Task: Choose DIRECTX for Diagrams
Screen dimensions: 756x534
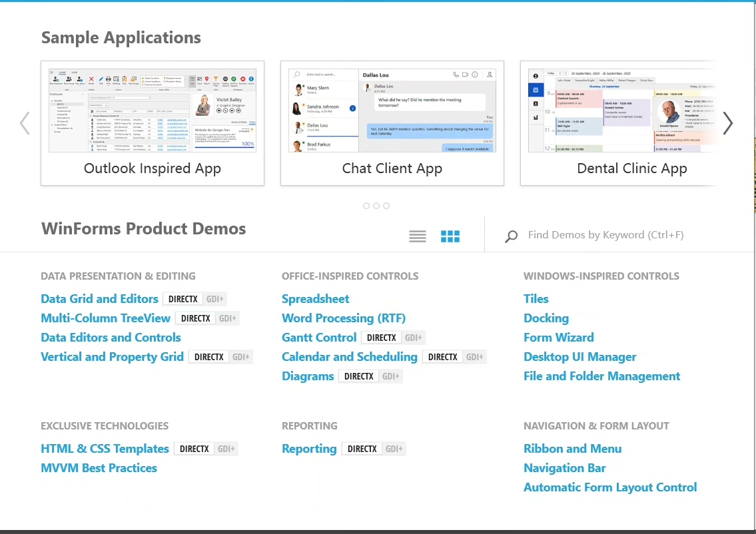Action: click(x=359, y=376)
